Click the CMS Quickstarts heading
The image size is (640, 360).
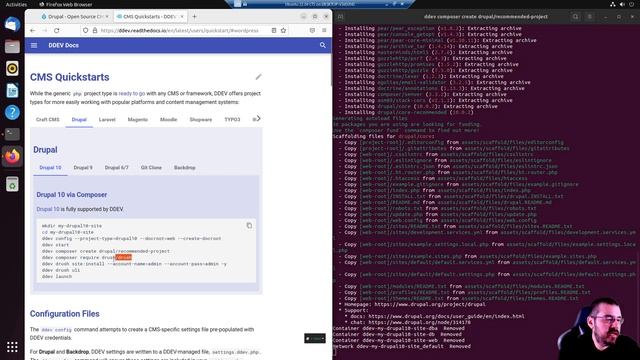[x=70, y=77]
